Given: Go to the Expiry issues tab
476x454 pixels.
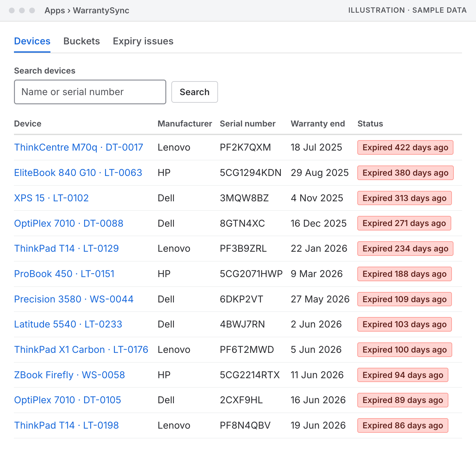Looking at the screenshot, I should [143, 41].
